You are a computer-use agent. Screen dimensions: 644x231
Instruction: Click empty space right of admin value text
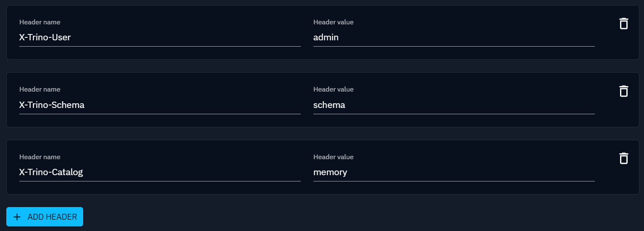(462, 37)
